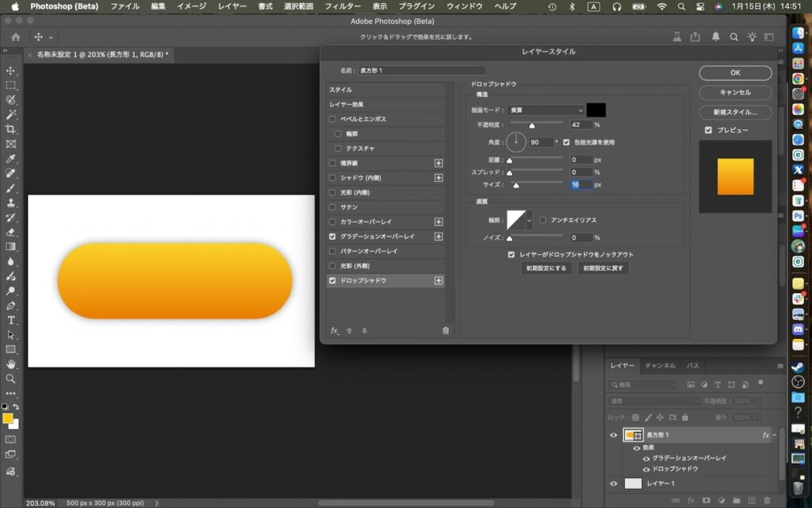The width and height of the screenshot is (812, 508).
Task: Open the 輪郭 contour picker dropdown
Action: [x=529, y=220]
